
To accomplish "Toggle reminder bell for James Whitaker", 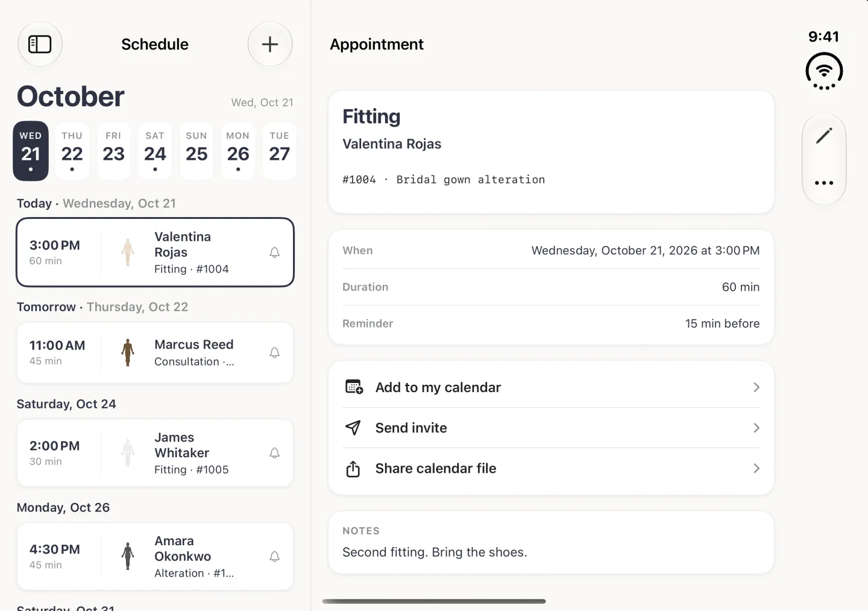I will 274,453.
